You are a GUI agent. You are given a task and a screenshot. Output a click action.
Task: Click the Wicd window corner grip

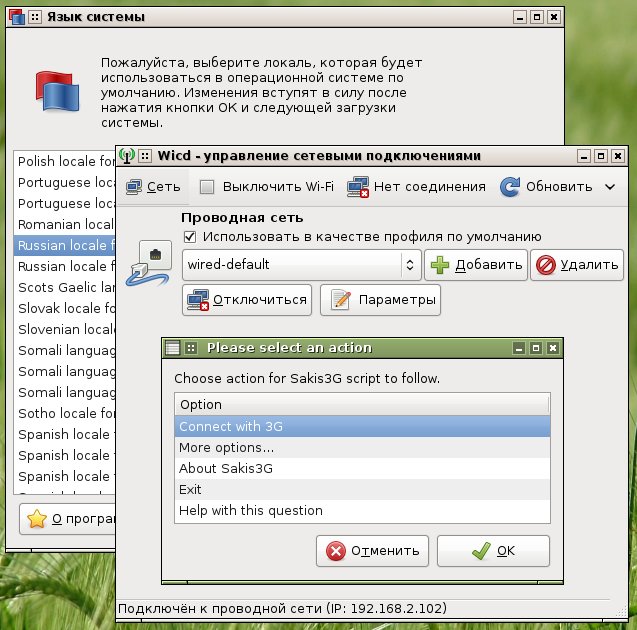pyautogui.click(x=622, y=612)
